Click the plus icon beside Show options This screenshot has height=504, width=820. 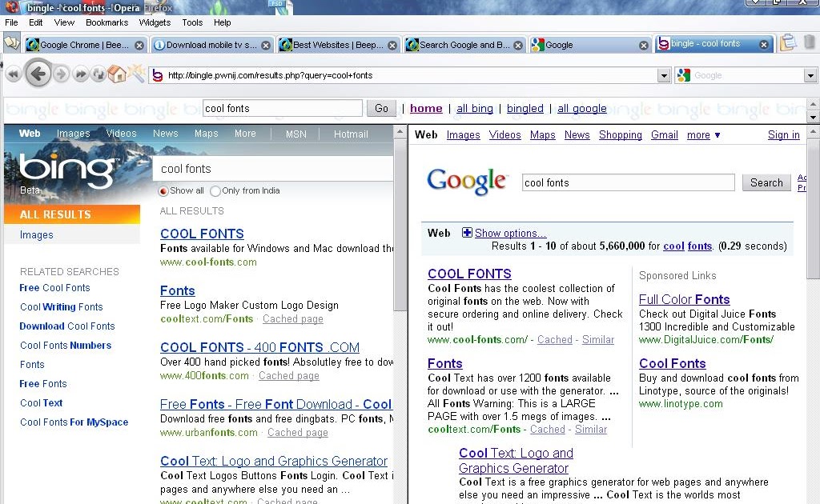[467, 233]
